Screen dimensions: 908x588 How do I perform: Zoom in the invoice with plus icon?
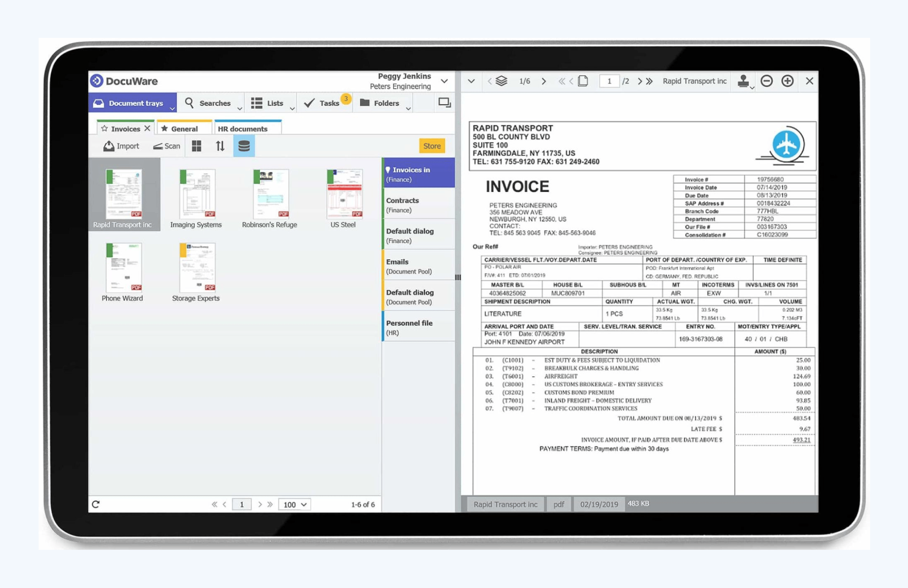pyautogui.click(x=787, y=81)
